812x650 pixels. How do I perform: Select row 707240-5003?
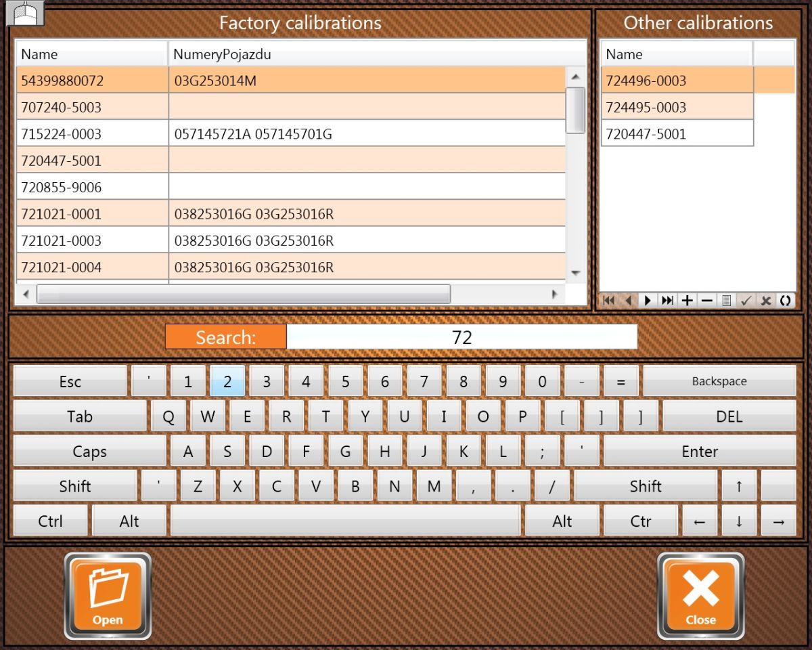[291, 107]
